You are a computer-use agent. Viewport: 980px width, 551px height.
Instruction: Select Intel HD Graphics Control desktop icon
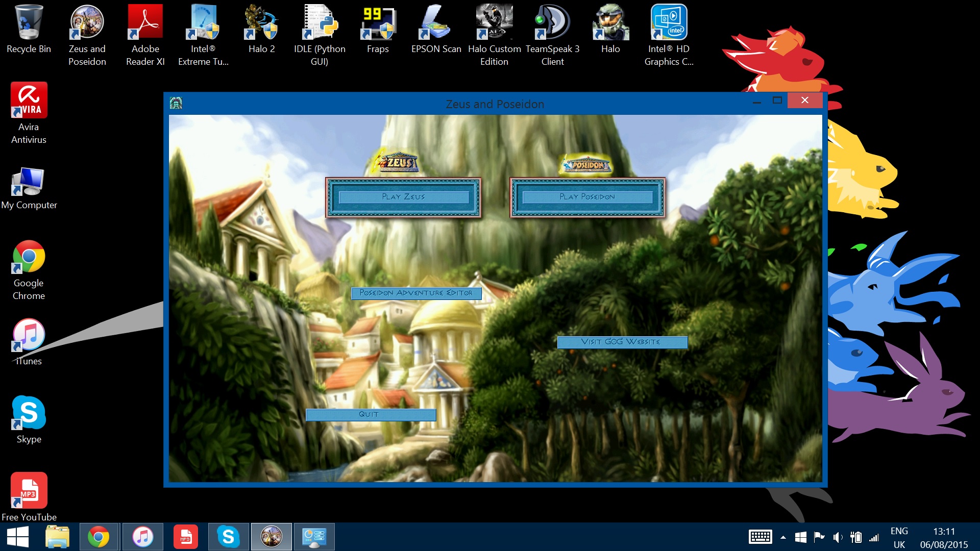(669, 36)
